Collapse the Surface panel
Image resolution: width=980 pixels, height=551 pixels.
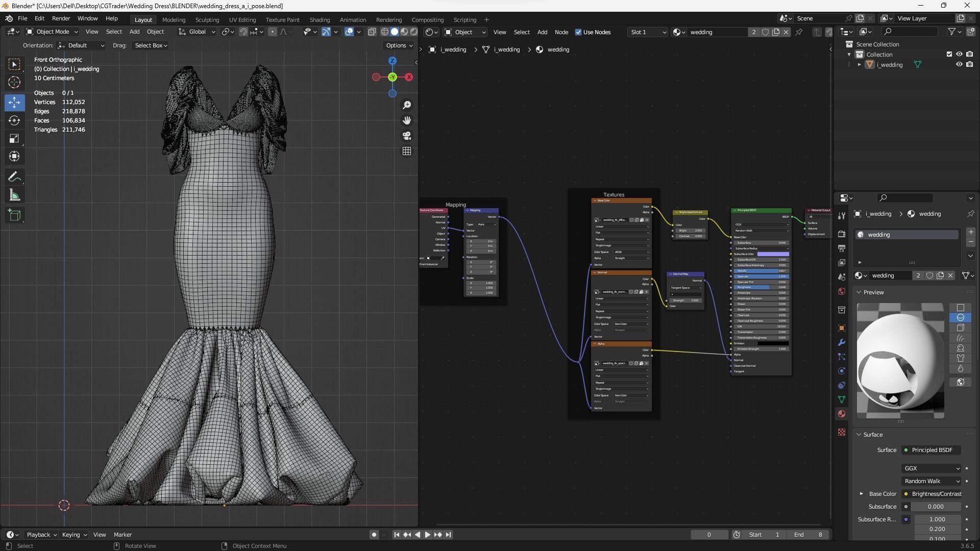pyautogui.click(x=859, y=435)
